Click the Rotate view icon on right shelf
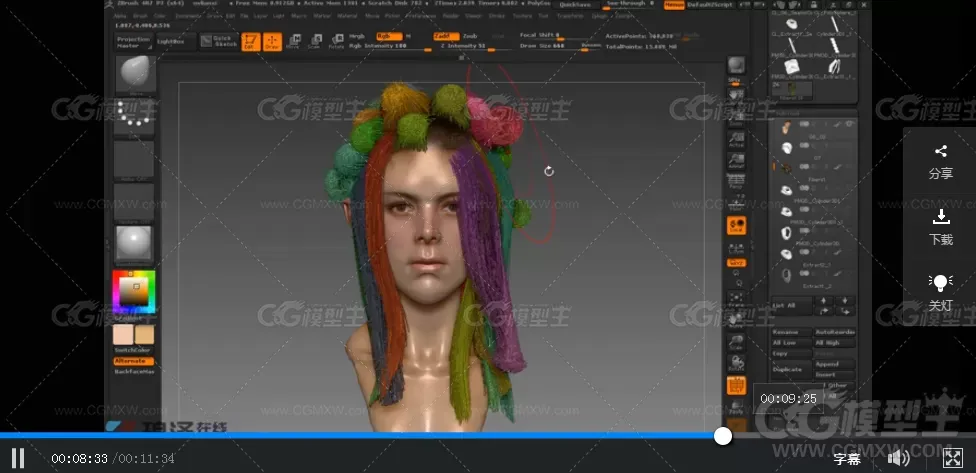 tap(736, 363)
